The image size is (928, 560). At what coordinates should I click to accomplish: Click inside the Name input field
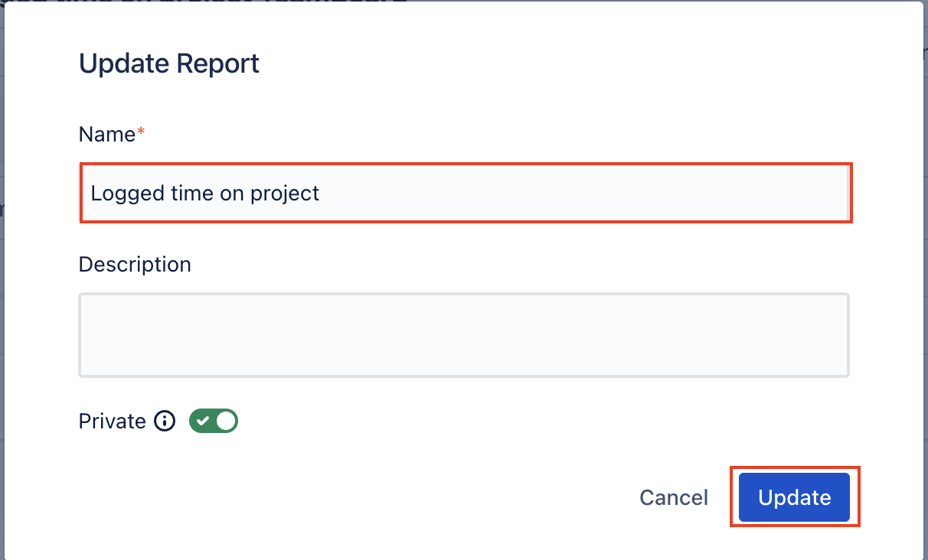(x=466, y=193)
